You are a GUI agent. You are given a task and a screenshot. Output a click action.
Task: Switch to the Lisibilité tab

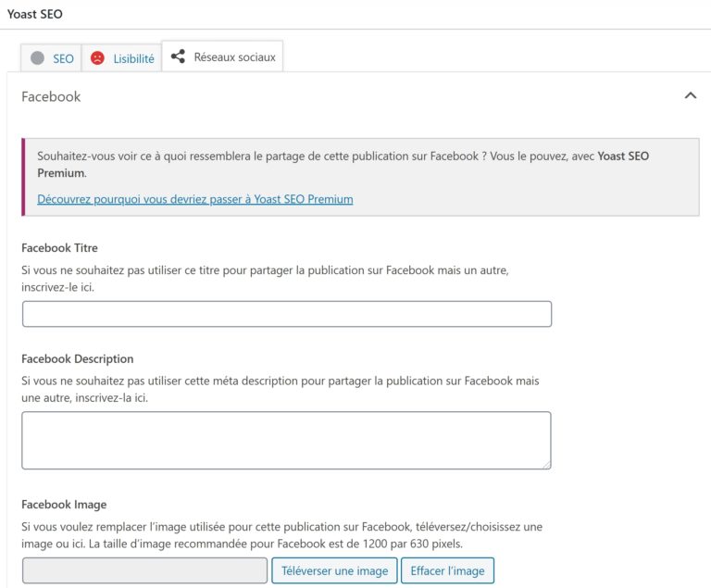(121, 58)
